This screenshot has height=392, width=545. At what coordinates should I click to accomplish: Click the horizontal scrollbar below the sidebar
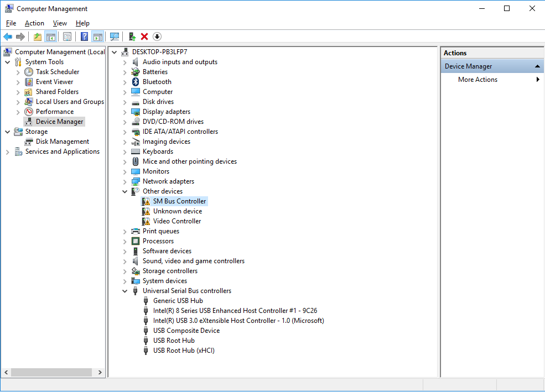point(53,372)
